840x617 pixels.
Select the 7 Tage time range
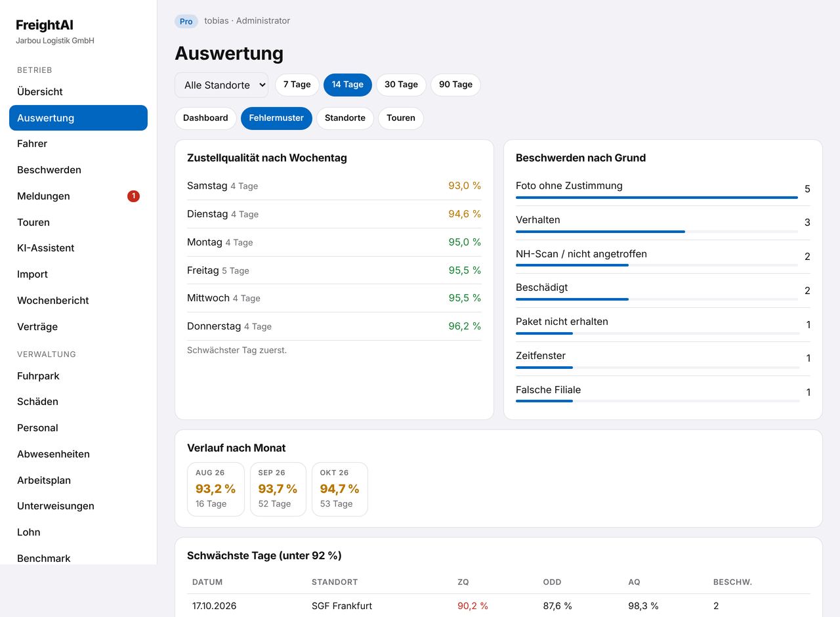tap(297, 85)
